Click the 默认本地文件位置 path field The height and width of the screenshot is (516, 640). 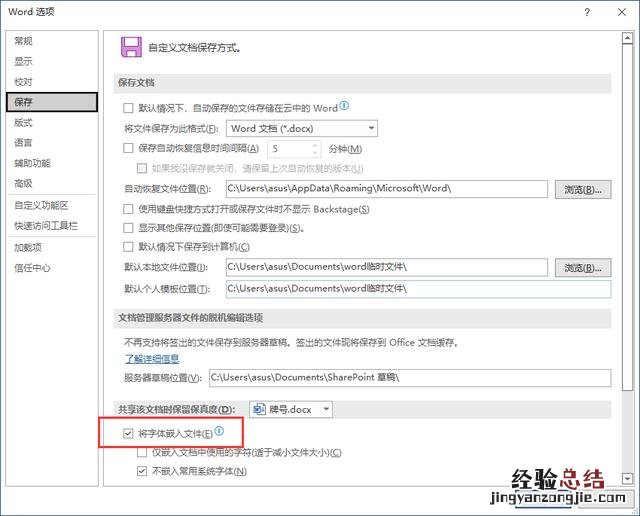(387, 267)
